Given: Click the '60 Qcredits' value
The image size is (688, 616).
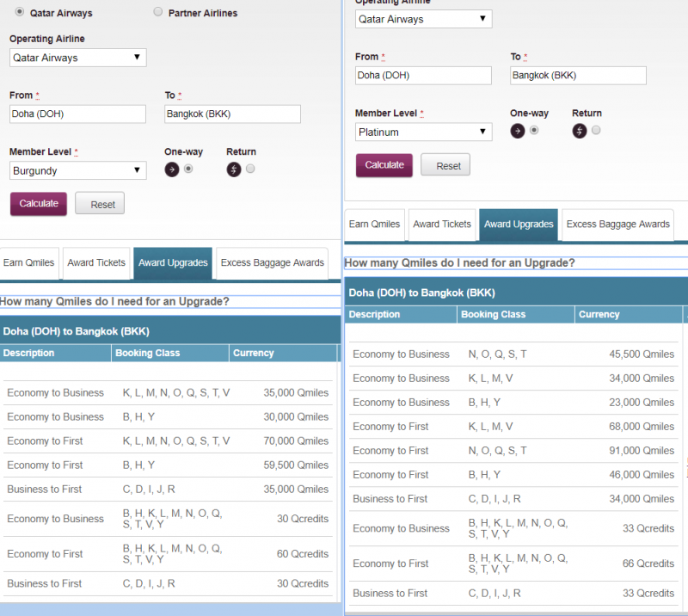Looking at the screenshot, I should (x=303, y=554).
